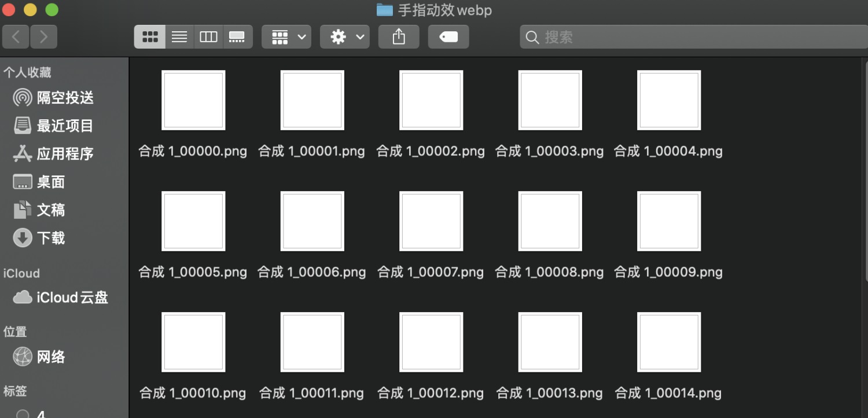Click the Share button icon
Image resolution: width=868 pixels, height=418 pixels.
pos(399,37)
